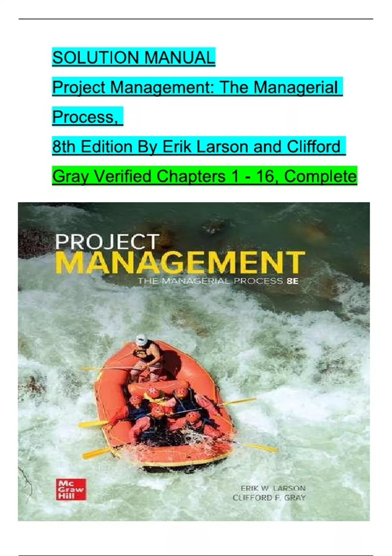Click the word 'Complete' in green highlight
This screenshot has width=392, height=556.
pos(320,176)
